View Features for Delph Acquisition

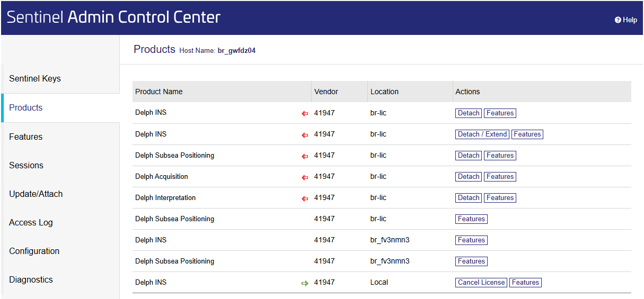point(500,177)
